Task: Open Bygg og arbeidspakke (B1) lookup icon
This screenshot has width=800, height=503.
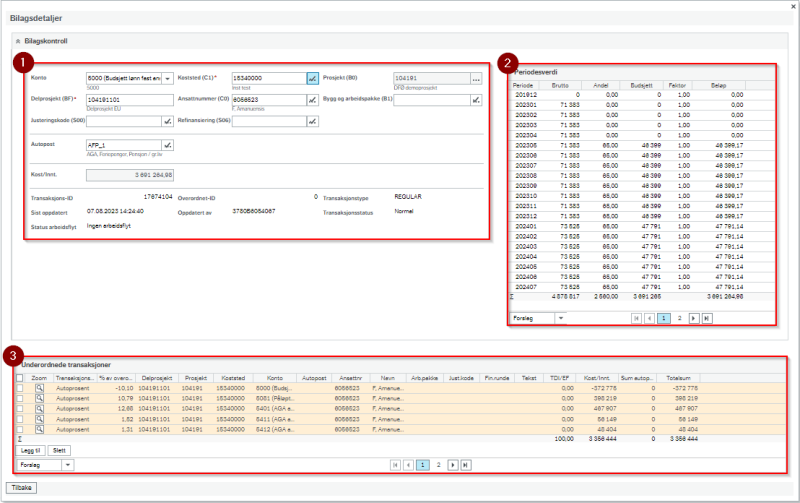Action: point(476,100)
